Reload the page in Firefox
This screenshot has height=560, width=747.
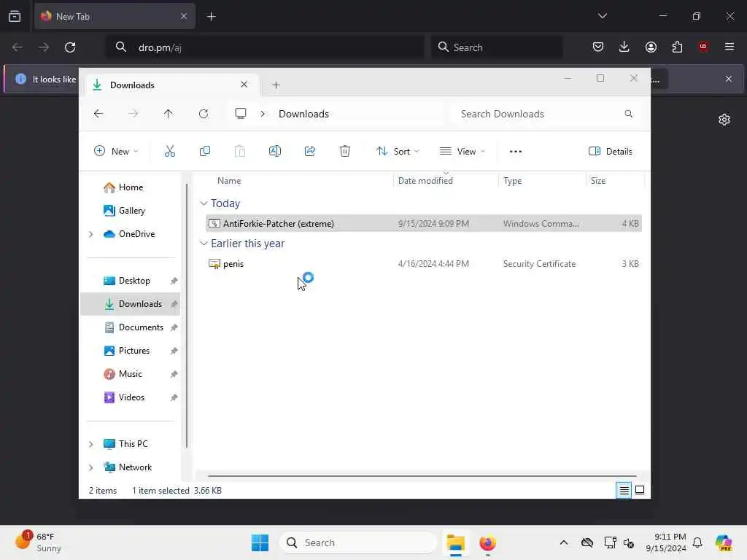click(70, 47)
